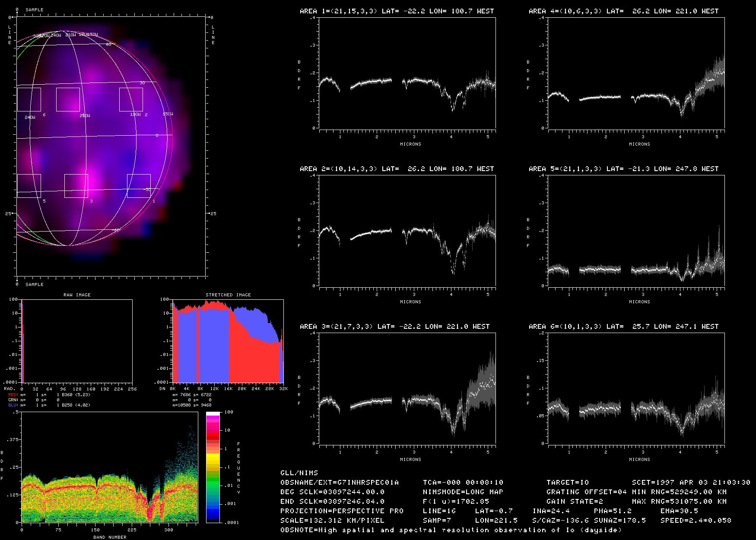Click inside the AREA 5 spectrum graph
Image resolution: width=756 pixels, height=540 pixels.
coord(636,231)
